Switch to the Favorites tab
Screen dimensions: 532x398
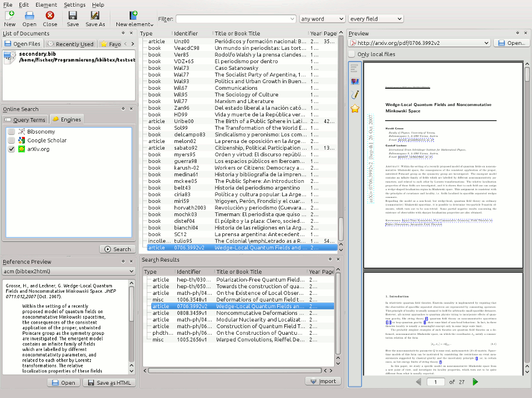point(111,44)
